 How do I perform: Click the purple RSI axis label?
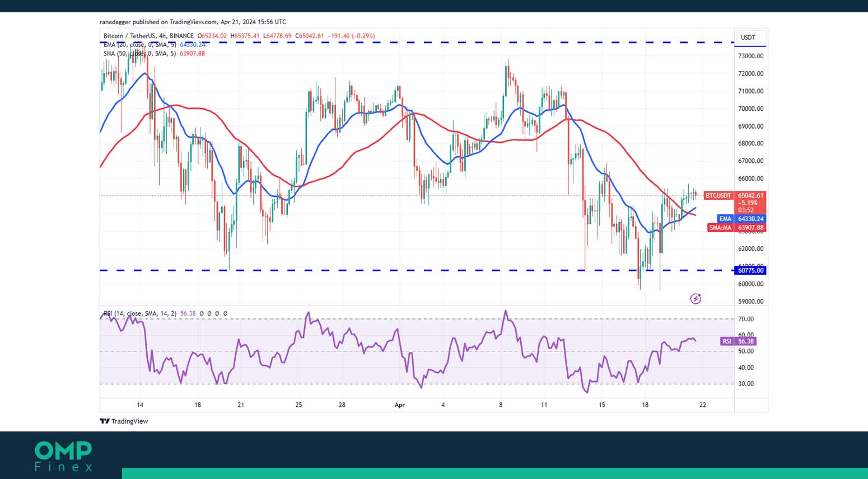click(x=726, y=341)
